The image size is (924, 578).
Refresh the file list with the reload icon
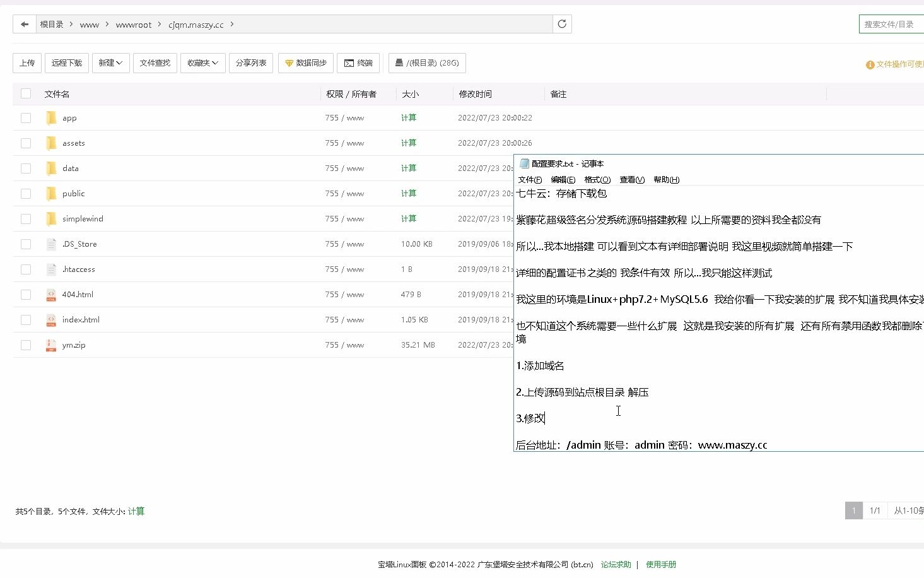click(x=562, y=24)
